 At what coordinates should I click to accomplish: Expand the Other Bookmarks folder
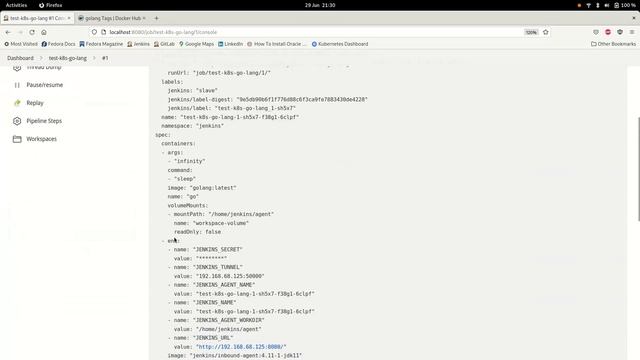(x=613, y=44)
